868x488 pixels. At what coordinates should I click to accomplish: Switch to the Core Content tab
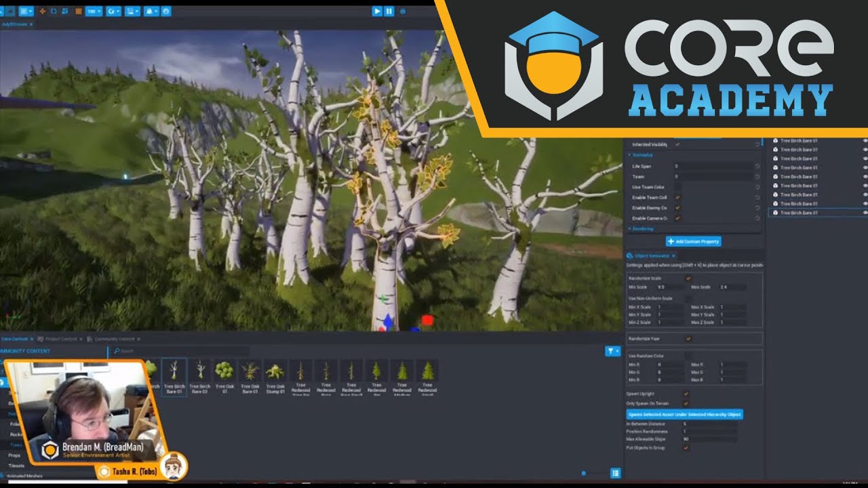click(x=15, y=338)
